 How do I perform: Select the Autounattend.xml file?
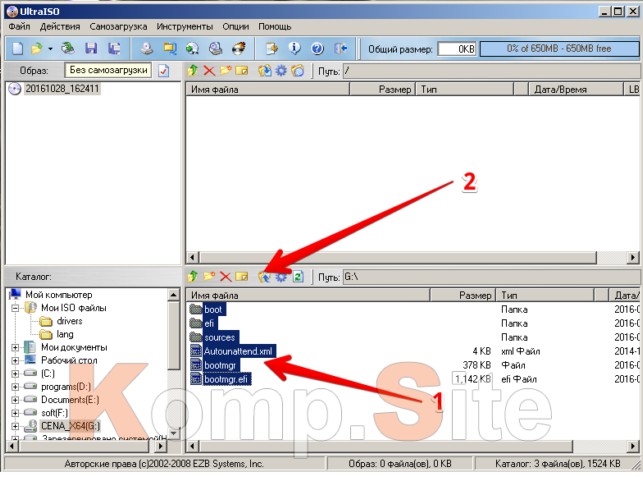pos(238,351)
